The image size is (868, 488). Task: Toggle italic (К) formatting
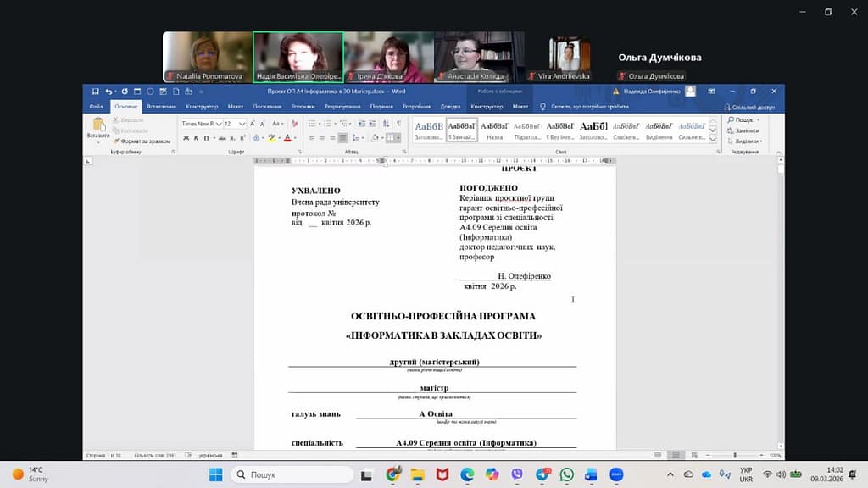[x=196, y=138]
